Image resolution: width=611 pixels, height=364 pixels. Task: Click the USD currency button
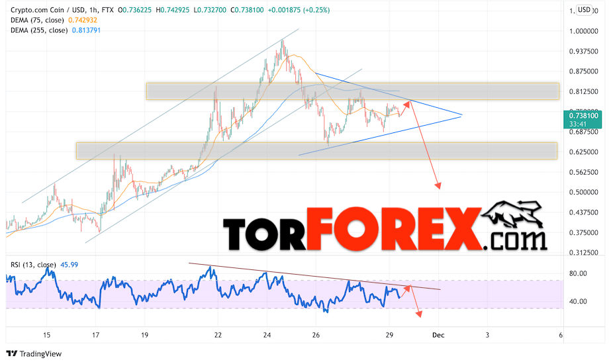[584, 10]
